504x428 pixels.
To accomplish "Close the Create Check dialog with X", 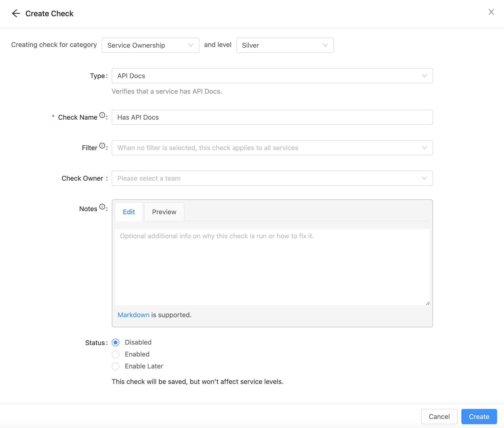I will 491,12.
